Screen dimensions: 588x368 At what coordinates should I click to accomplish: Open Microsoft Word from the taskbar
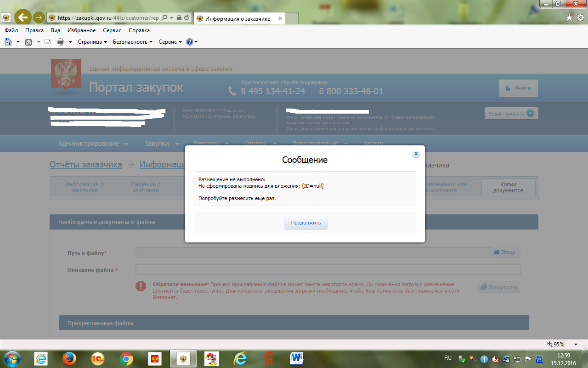(298, 359)
